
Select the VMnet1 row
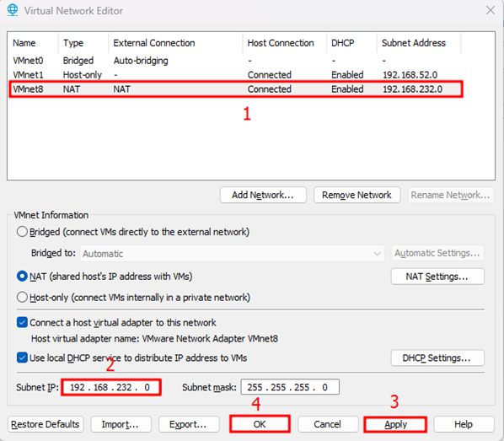tap(236, 75)
